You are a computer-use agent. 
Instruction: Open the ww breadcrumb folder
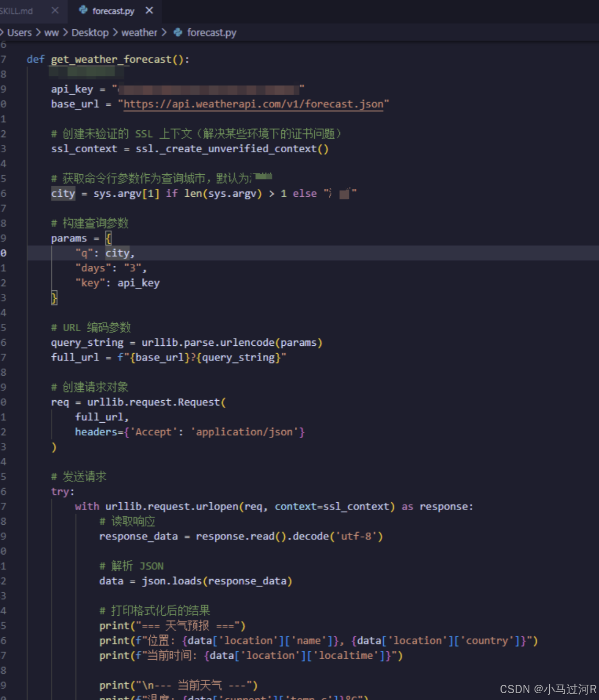[51, 32]
